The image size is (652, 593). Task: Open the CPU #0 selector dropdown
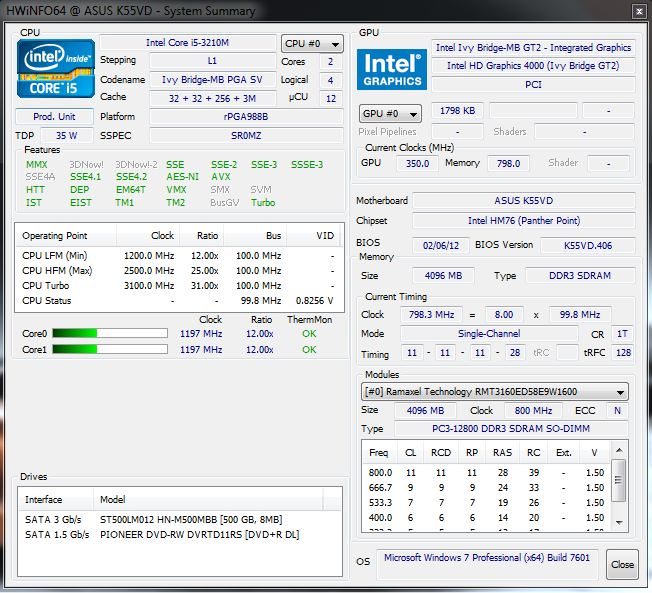(312, 44)
